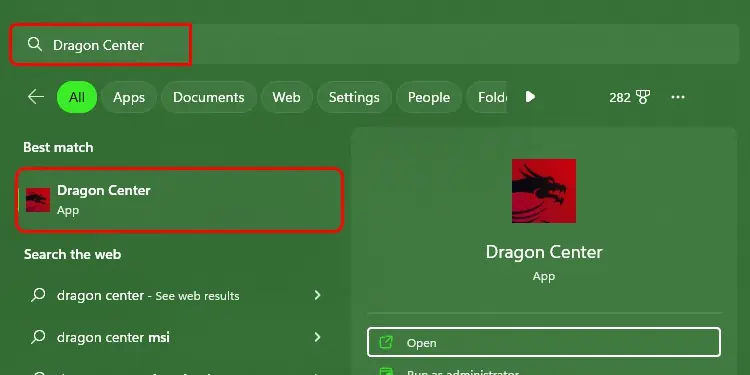Click the Open button in details pane
750x375 pixels.
(544, 342)
